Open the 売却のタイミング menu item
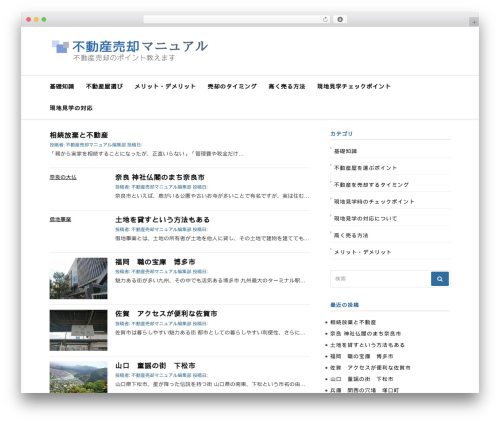This screenshot has height=423, width=500. click(232, 86)
